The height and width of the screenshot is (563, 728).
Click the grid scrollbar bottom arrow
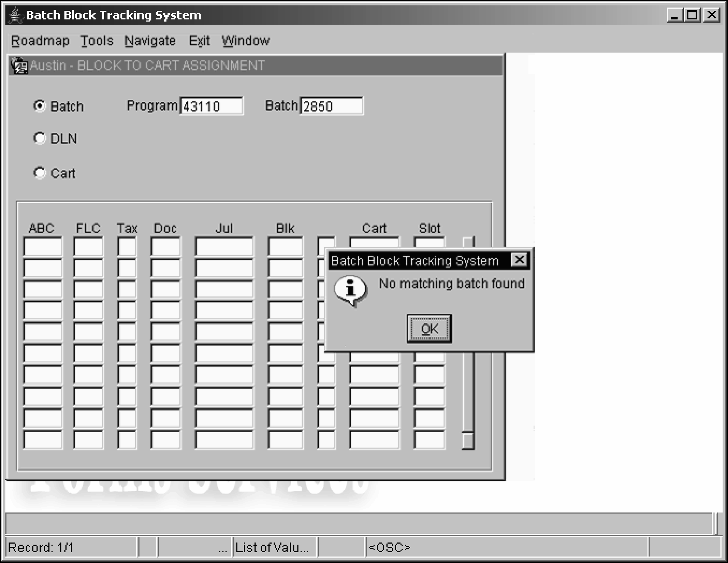(x=468, y=441)
